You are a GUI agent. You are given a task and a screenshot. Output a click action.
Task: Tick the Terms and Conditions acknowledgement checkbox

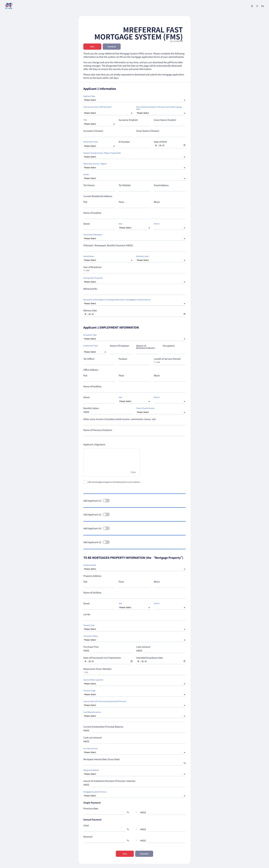(x=85, y=482)
